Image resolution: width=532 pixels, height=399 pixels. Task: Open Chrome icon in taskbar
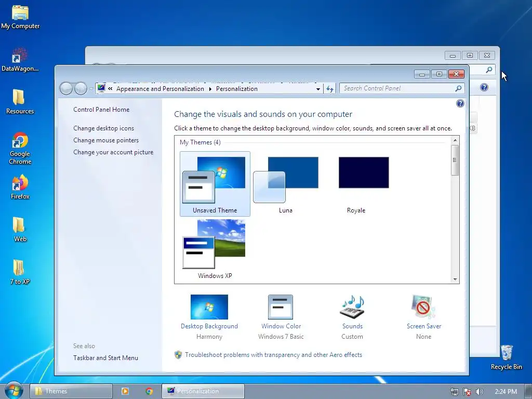[149, 391]
